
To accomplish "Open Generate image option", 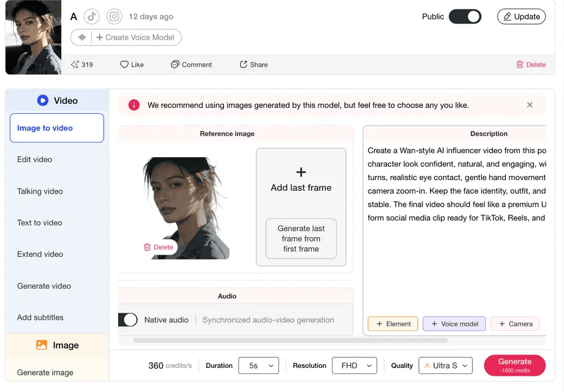I will [45, 373].
